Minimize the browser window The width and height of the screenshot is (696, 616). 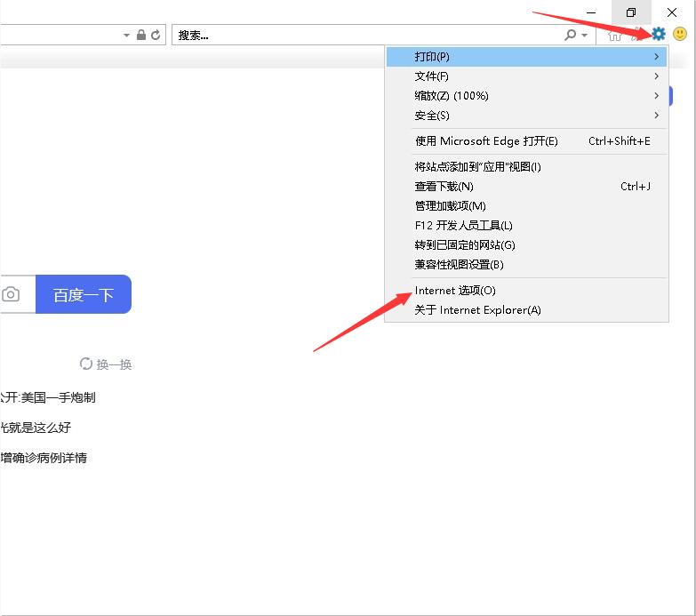[x=591, y=12]
